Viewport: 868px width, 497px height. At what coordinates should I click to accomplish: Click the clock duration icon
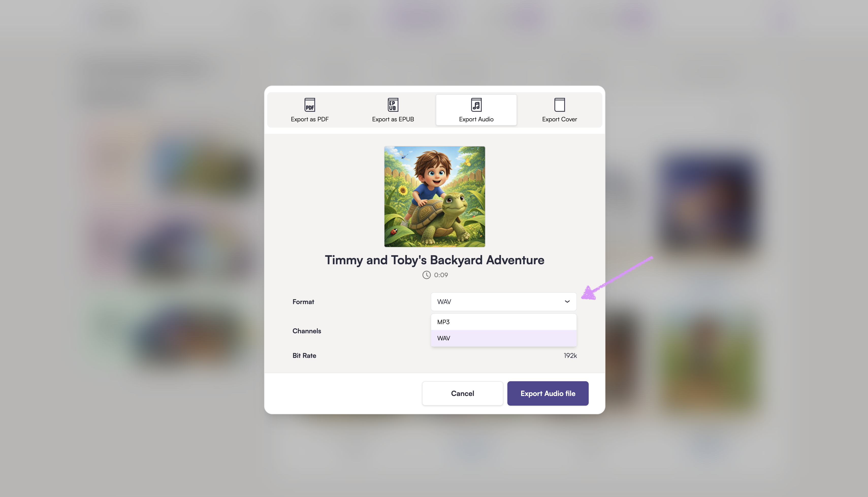426,275
